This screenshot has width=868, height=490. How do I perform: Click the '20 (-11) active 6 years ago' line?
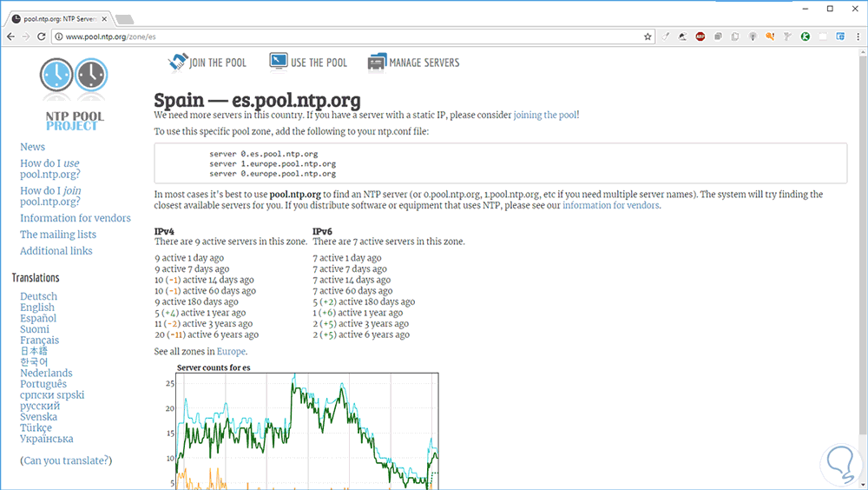coord(207,334)
